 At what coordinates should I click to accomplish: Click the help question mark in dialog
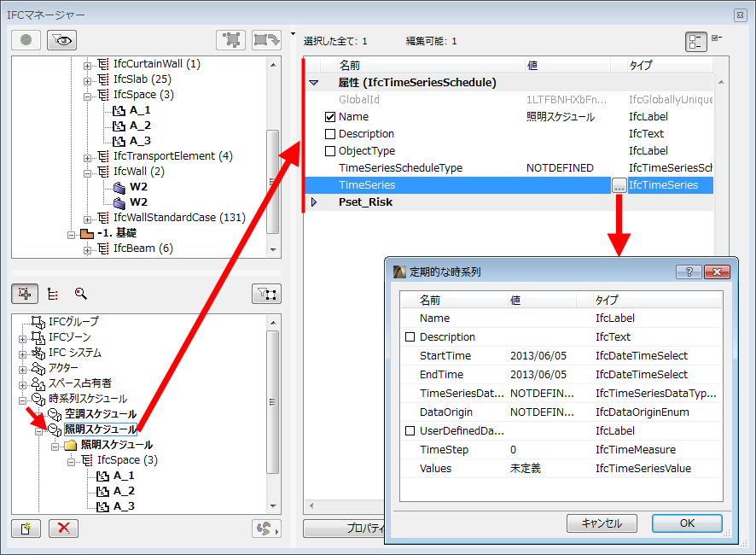click(689, 272)
